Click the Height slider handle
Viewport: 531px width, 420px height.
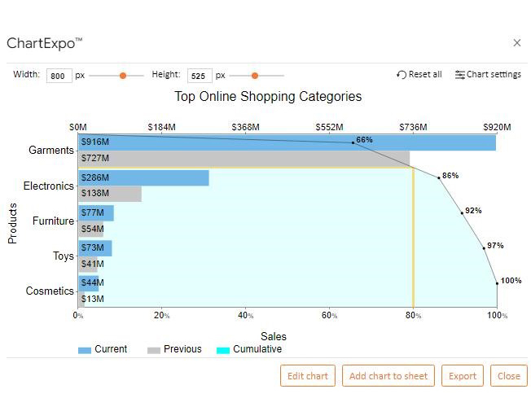click(255, 76)
